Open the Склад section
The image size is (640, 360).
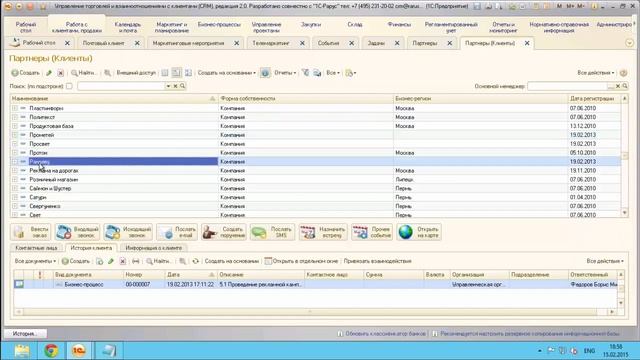coord(355,24)
